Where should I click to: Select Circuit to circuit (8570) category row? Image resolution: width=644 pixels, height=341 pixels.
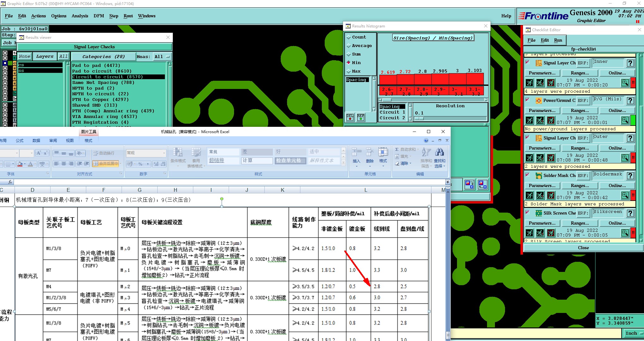118,77
